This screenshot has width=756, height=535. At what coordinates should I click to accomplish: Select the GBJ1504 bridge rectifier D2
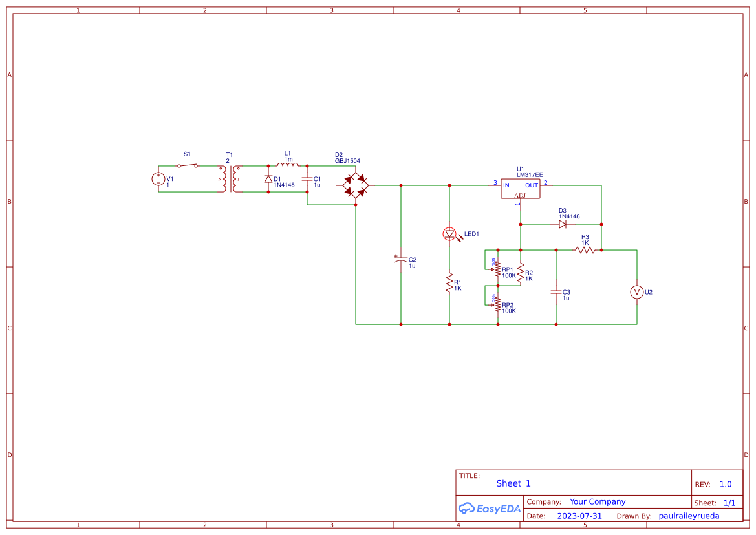(356, 185)
